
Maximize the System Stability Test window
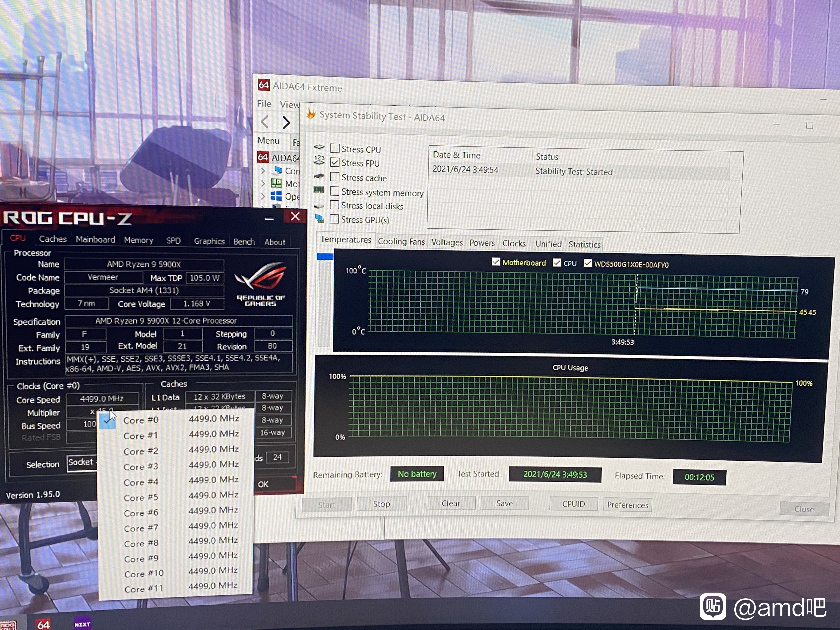810,125
